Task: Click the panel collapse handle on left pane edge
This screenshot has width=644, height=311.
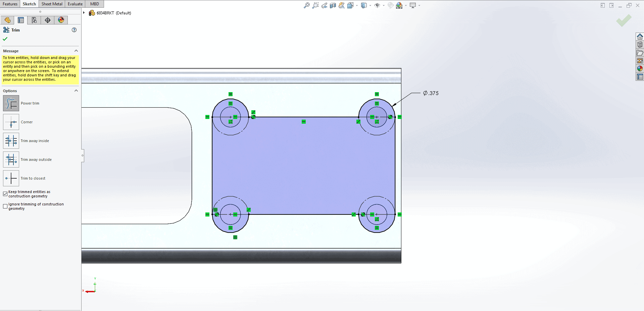Action: tap(83, 155)
